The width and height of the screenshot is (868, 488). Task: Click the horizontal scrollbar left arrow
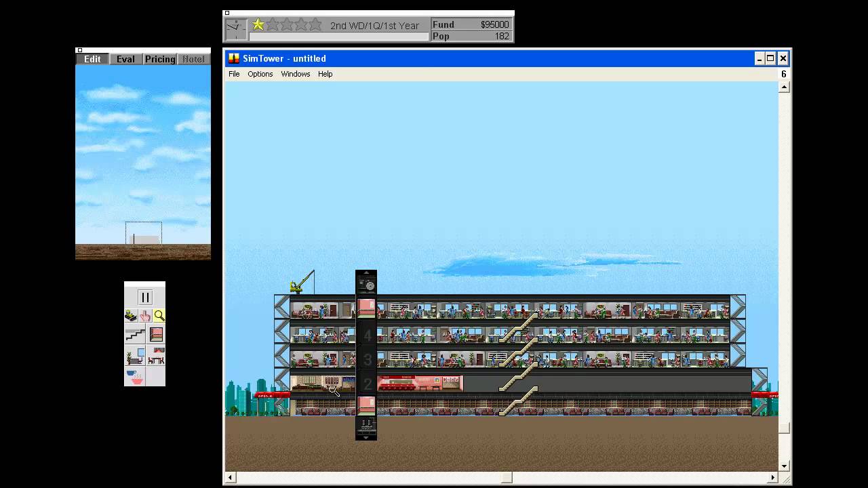point(230,477)
